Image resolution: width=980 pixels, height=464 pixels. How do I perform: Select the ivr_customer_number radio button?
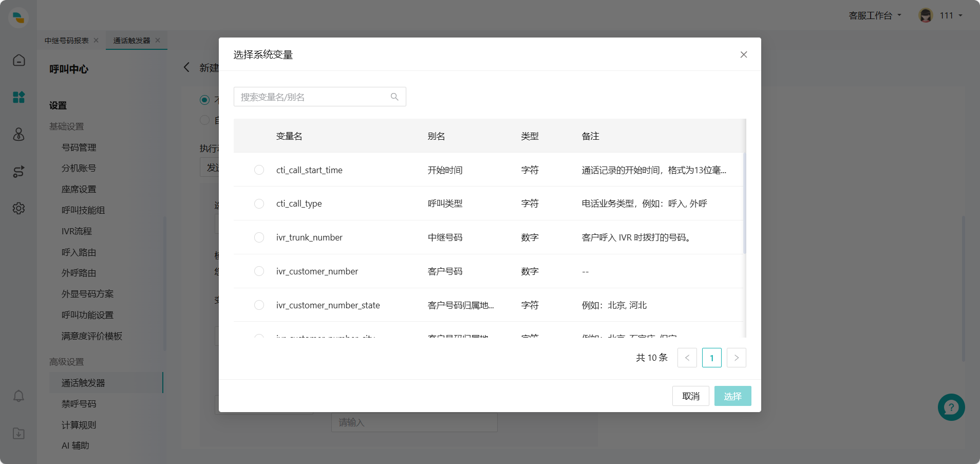point(258,271)
